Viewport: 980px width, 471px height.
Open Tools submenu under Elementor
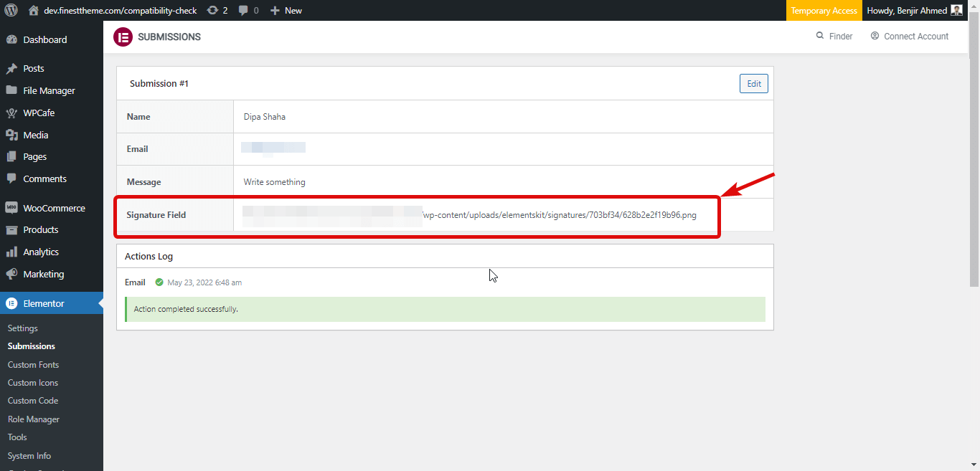[17, 437]
